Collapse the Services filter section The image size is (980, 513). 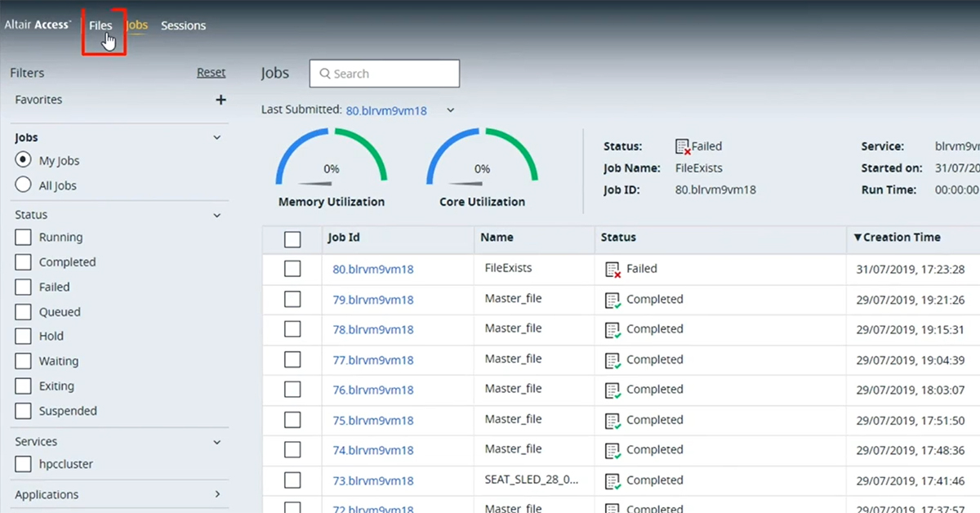point(216,442)
